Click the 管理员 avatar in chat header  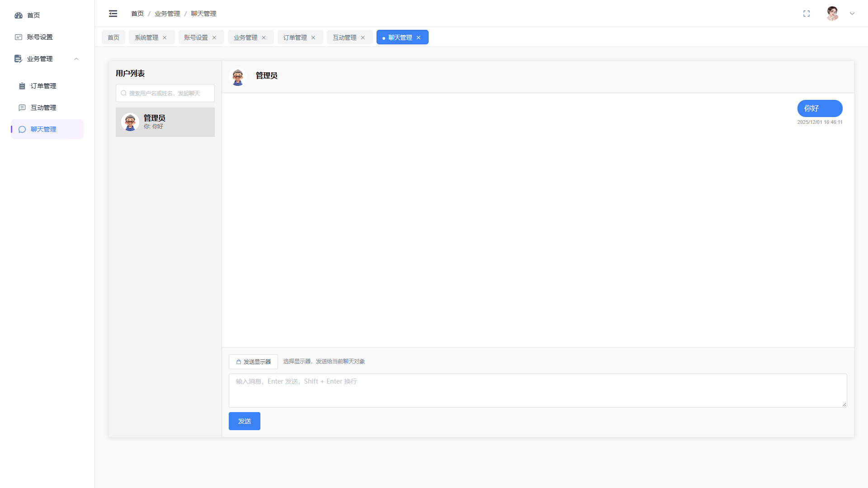tap(238, 77)
